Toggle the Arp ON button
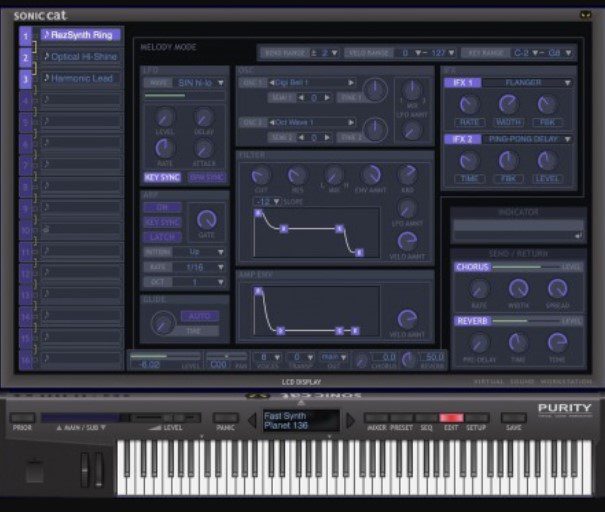Image resolution: width=605 pixels, height=512 pixels. (x=162, y=207)
